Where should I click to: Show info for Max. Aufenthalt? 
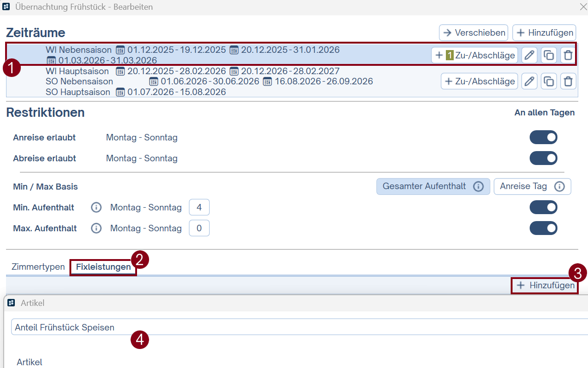tap(96, 228)
